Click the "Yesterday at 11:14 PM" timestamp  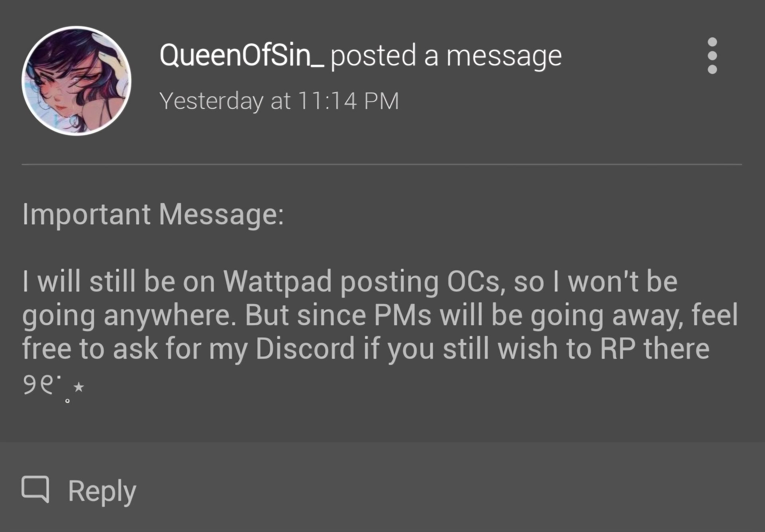pos(279,101)
